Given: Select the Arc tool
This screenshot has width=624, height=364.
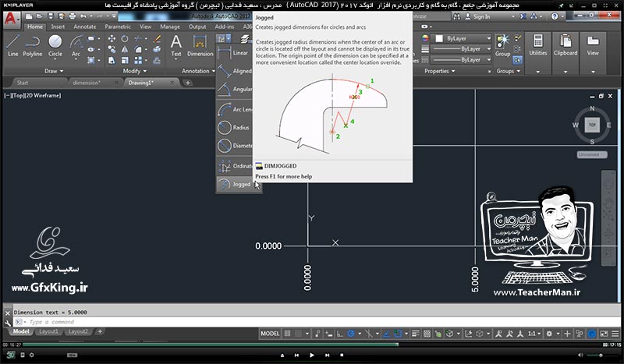Looking at the screenshot, I should [76, 46].
